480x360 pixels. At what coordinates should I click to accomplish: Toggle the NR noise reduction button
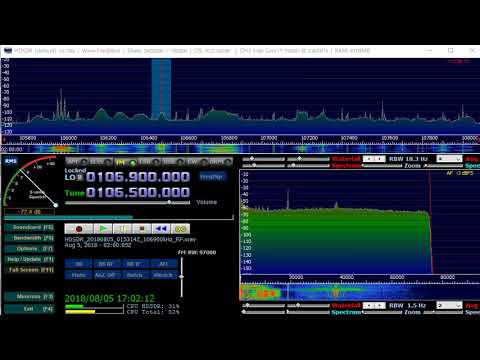pyautogui.click(x=79, y=264)
